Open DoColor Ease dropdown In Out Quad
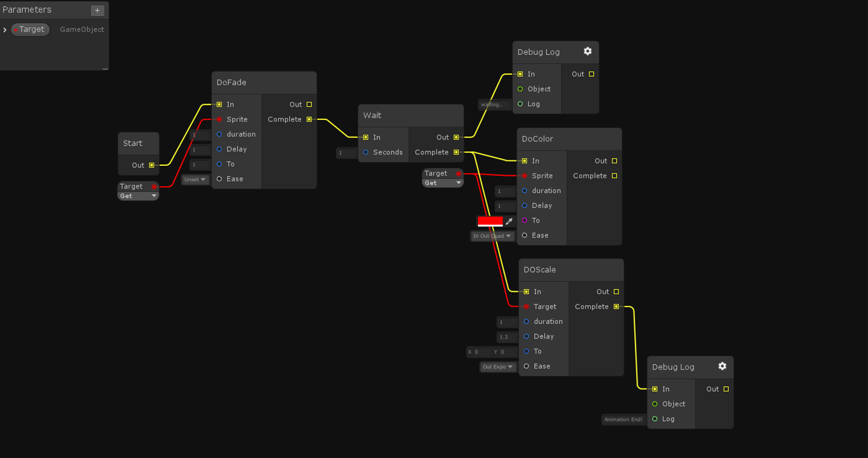This screenshot has height=458, width=868. coord(492,236)
